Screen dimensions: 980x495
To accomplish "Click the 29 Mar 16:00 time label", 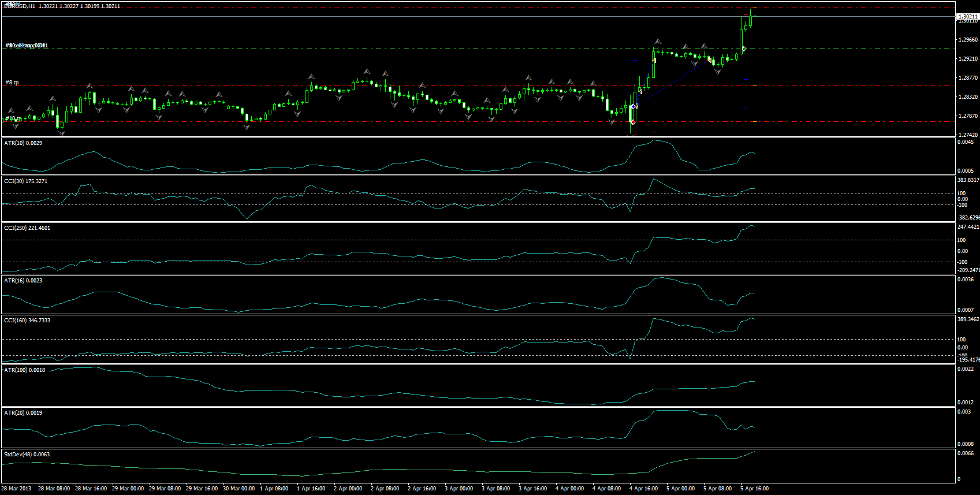I will [x=202, y=489].
